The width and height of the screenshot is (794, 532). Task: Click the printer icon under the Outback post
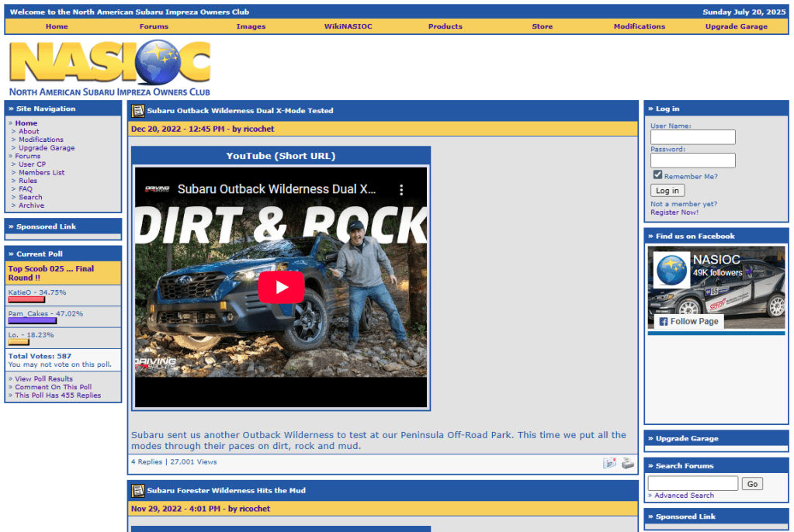pos(627,463)
